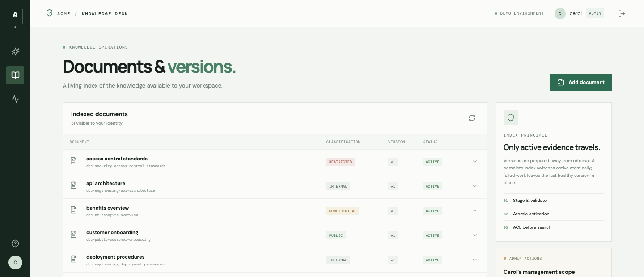This screenshot has width=644, height=277.
Task: Expand the benefits overview row chevron
Action: tap(475, 210)
